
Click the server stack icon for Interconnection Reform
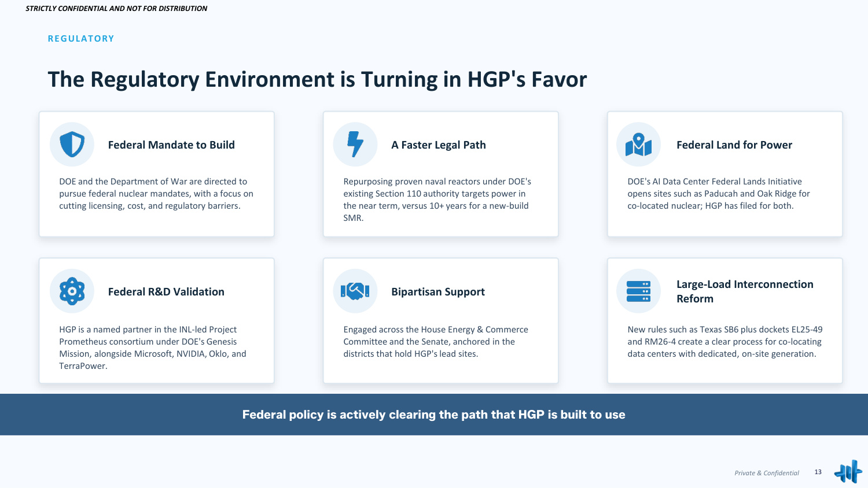point(638,291)
